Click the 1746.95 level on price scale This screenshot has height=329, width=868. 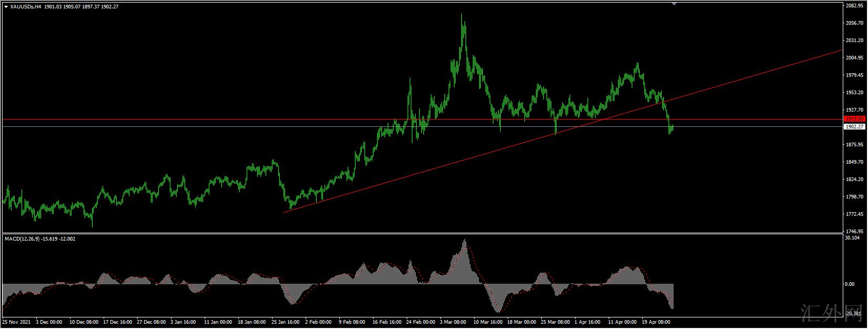855,231
